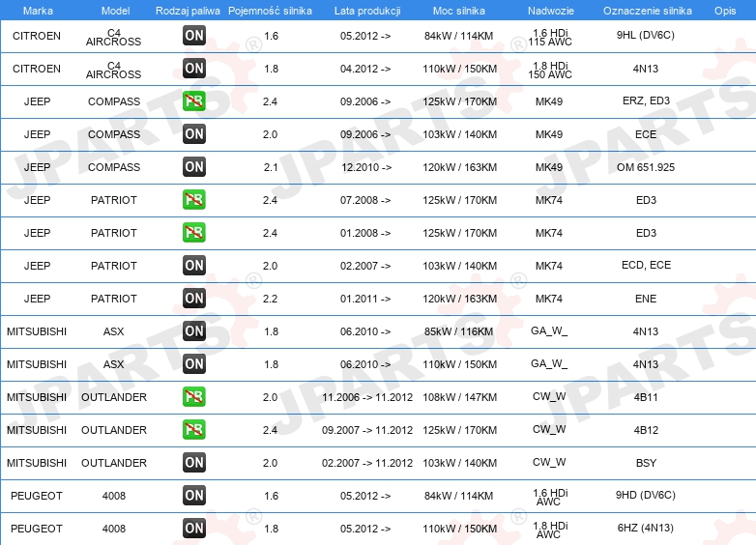The image size is (756, 545).
Task: Click the Opis column header
Action: 725,11
